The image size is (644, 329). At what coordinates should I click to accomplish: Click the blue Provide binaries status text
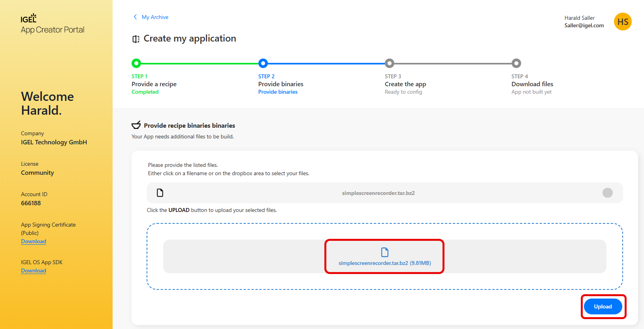coord(278,92)
